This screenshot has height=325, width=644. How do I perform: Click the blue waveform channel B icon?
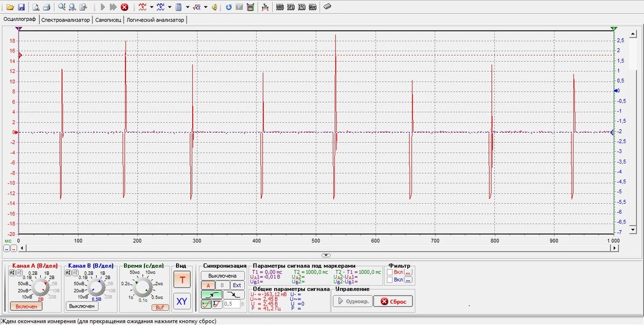[x=160, y=8]
